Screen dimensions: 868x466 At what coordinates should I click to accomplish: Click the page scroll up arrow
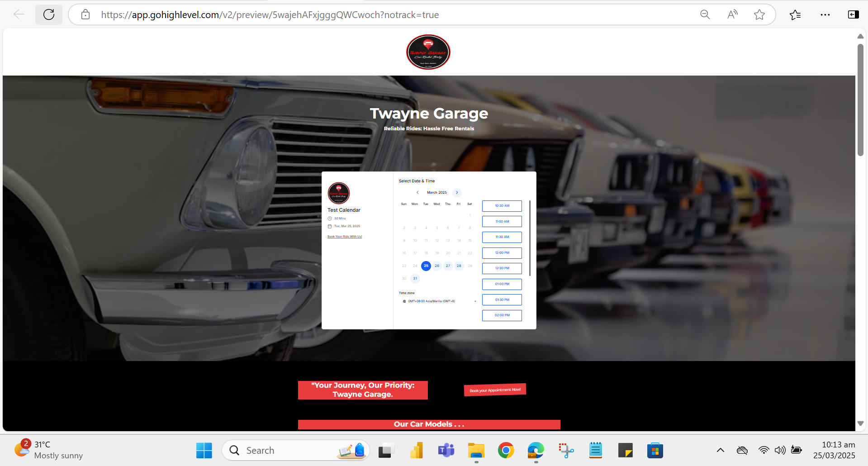pyautogui.click(x=860, y=36)
